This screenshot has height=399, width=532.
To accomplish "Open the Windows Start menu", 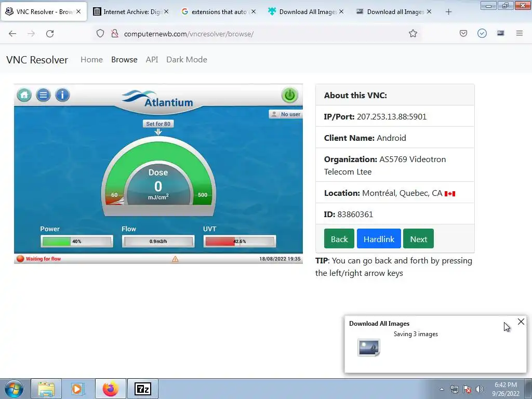I will coord(14,389).
